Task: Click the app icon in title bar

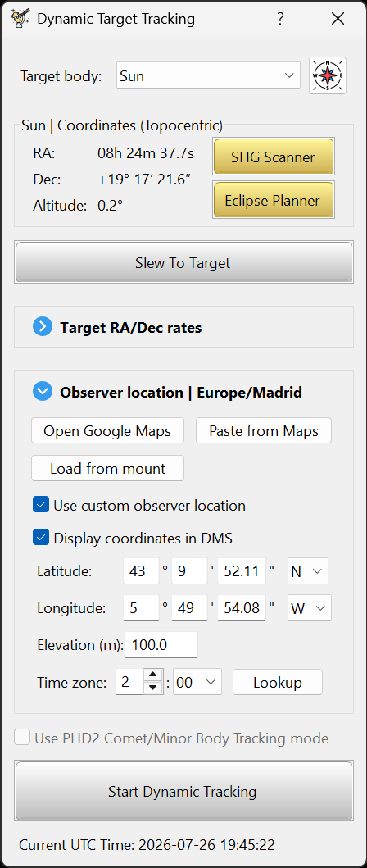Action: pyautogui.click(x=20, y=18)
